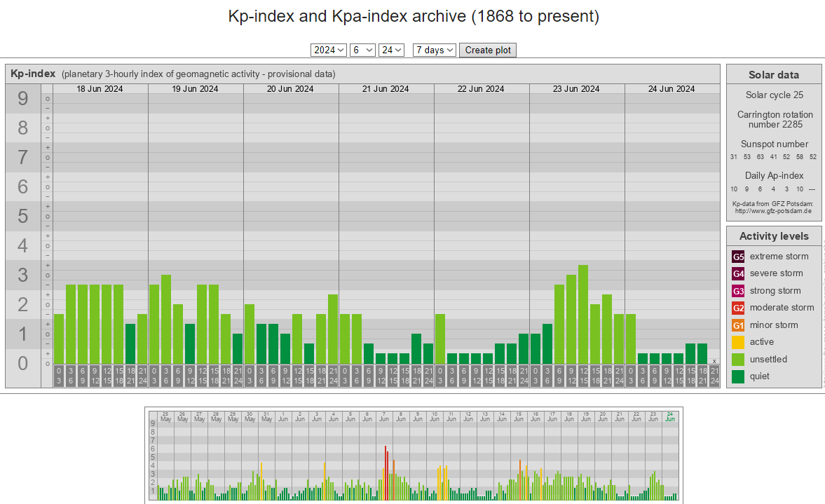Click the G5 extreme storm badge
The image size is (825, 504).
point(738,257)
